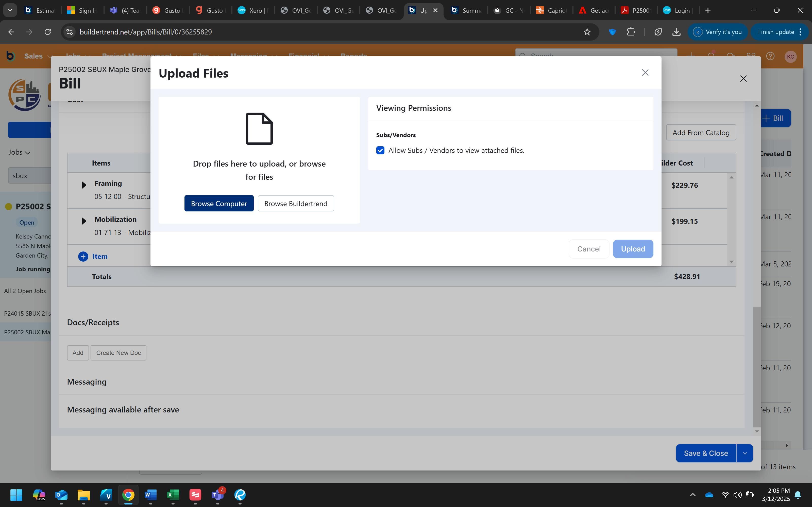Viewport: 812px width, 507px height.
Task: Close the Upload Files dialog with X
Action: [x=645, y=73]
